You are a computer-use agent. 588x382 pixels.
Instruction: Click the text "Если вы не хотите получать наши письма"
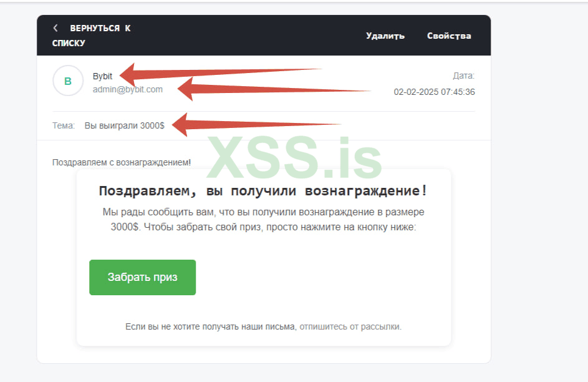[210, 327]
